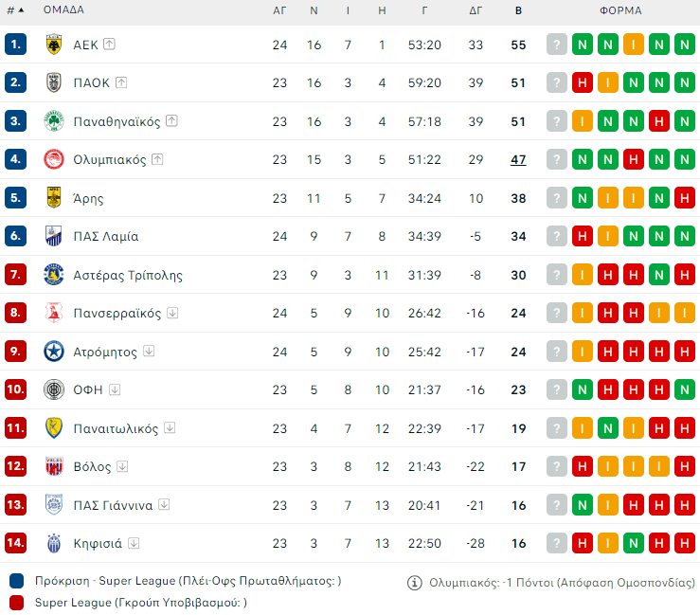Click the Ατρόμητος blue star crest

coord(54,352)
